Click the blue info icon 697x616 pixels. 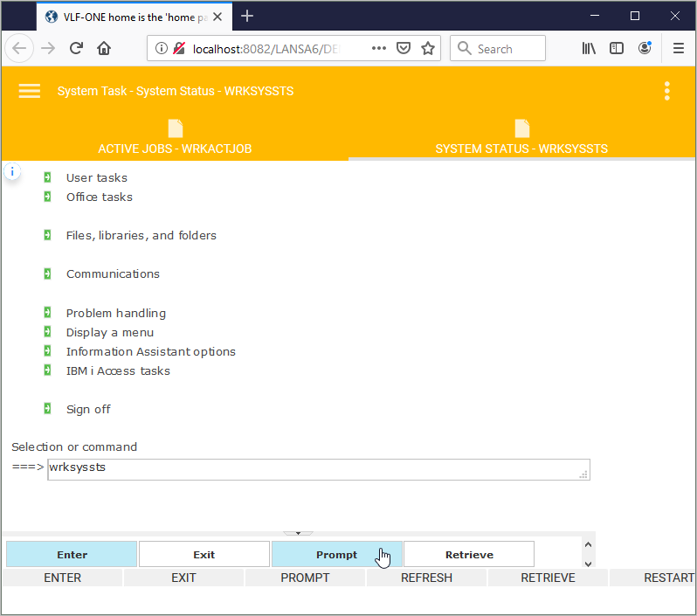[x=12, y=172]
